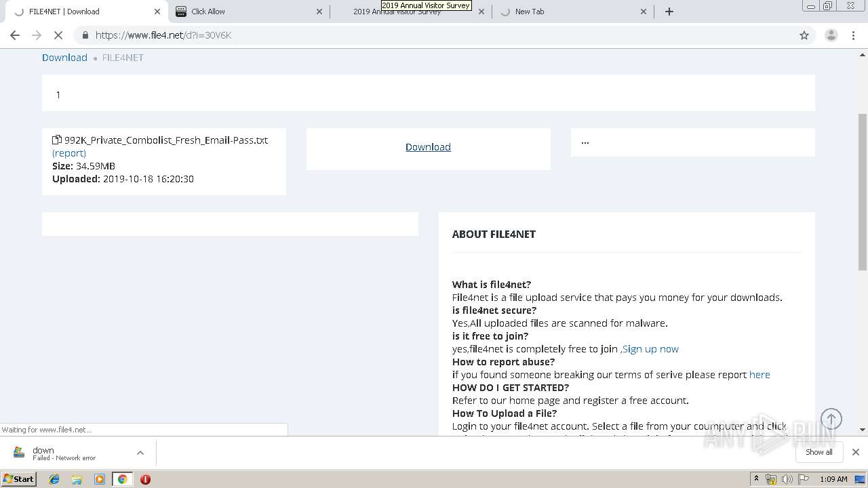This screenshot has width=868, height=488.
Task: Click the scrollbar down arrow
Action: [x=863, y=429]
